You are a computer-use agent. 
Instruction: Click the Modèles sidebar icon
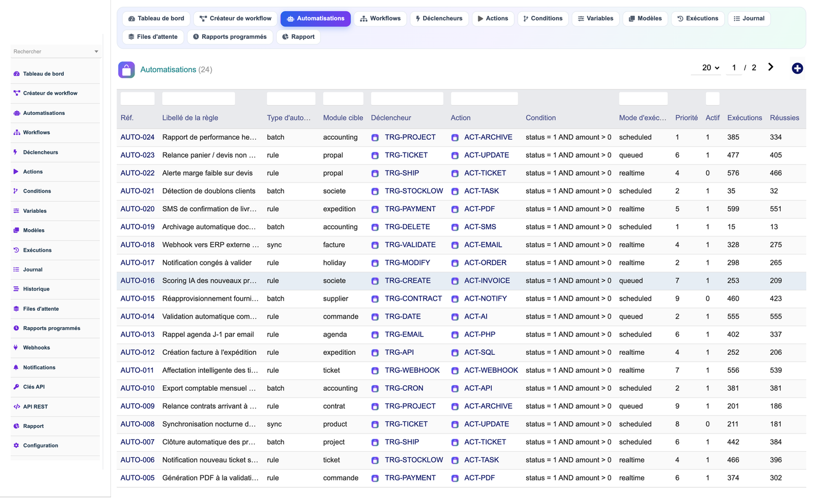(16, 230)
